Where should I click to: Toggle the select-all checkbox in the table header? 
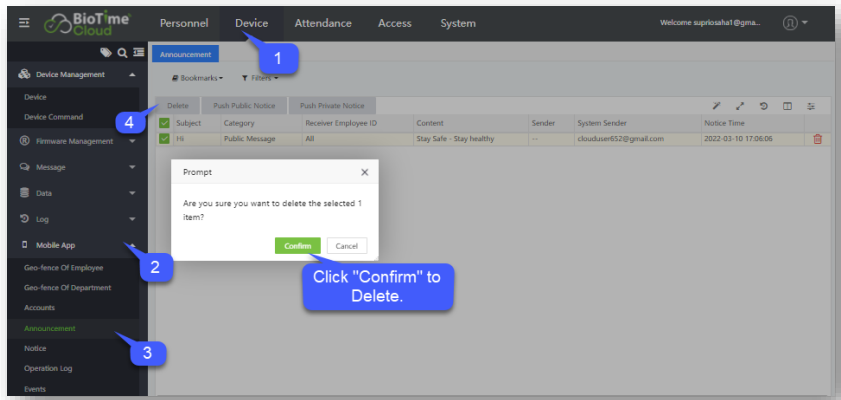[165, 123]
